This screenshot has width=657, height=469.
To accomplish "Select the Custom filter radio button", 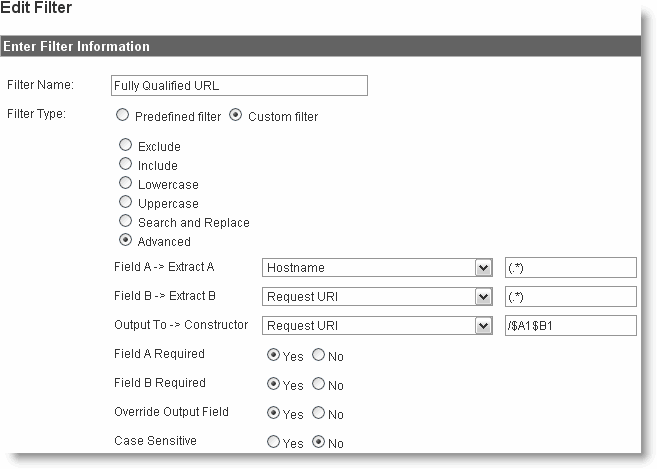I will 235,115.
